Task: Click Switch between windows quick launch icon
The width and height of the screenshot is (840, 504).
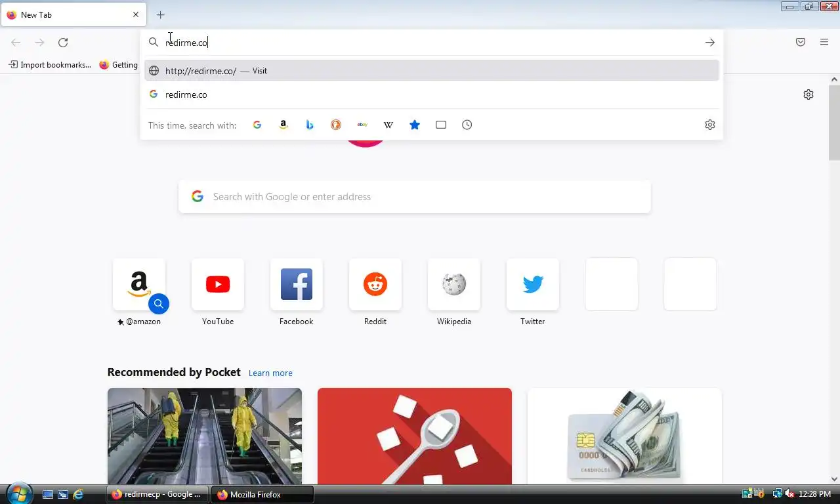Action: (x=63, y=494)
